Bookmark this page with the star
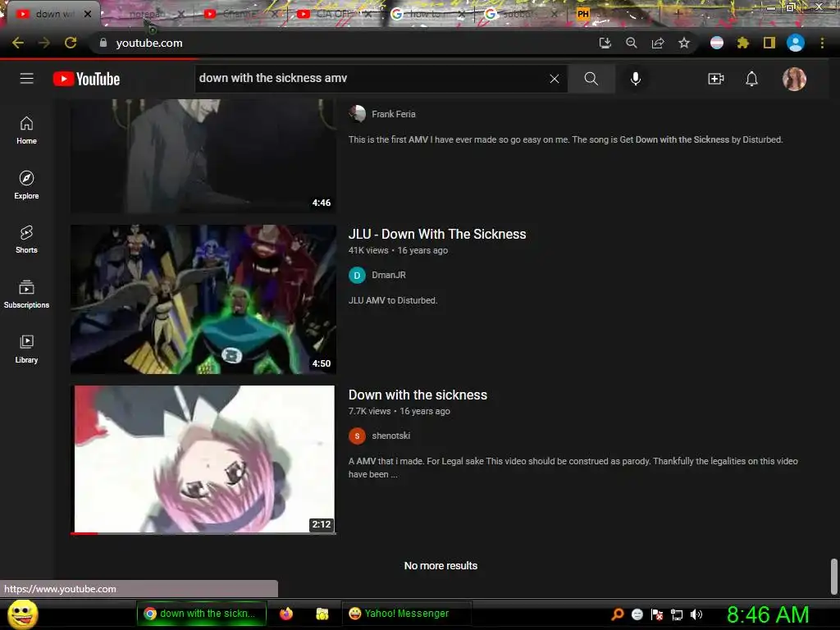 (684, 43)
